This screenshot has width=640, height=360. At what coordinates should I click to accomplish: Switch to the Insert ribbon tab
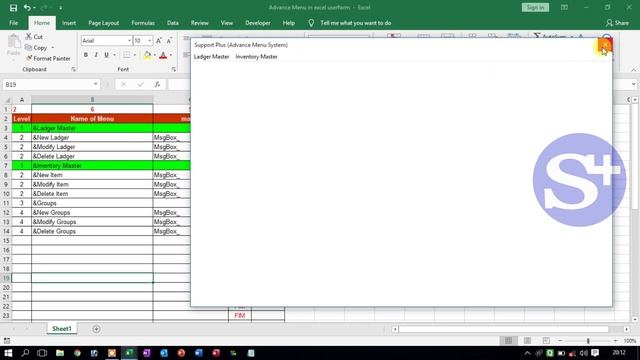(x=69, y=23)
